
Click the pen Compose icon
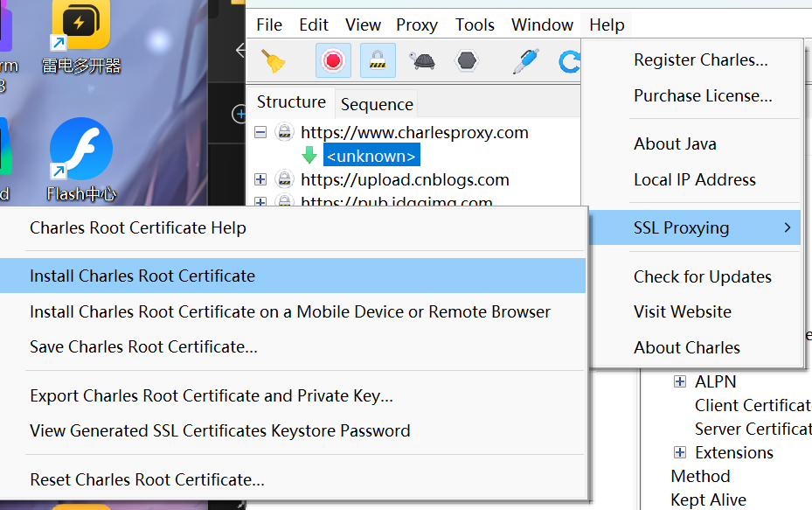pyautogui.click(x=525, y=60)
